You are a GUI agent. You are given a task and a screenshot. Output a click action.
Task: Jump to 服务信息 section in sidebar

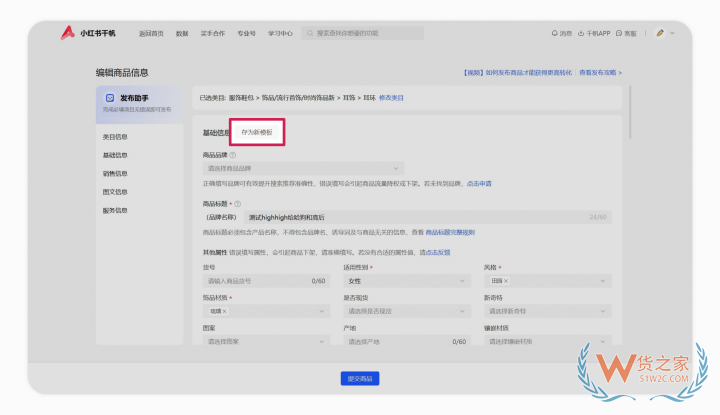point(115,210)
